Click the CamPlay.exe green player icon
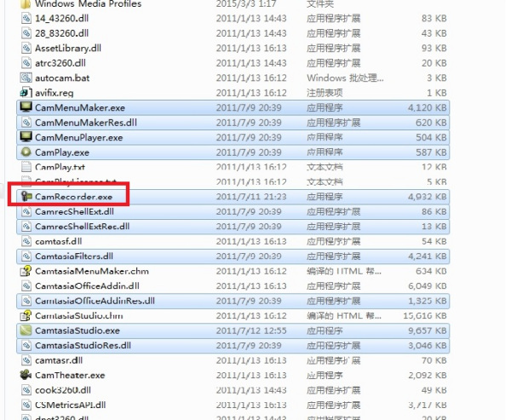The height and width of the screenshot is (420, 511). click(x=26, y=152)
